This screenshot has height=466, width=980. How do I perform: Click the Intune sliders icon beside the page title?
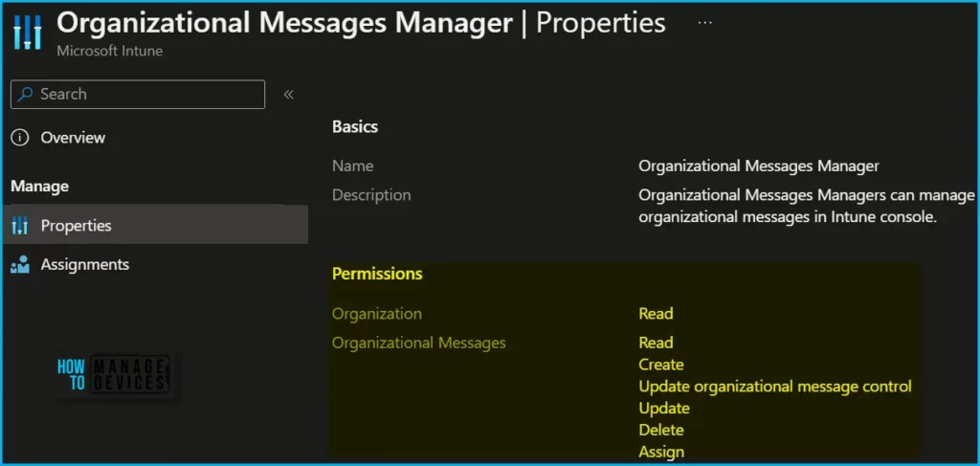click(x=28, y=33)
